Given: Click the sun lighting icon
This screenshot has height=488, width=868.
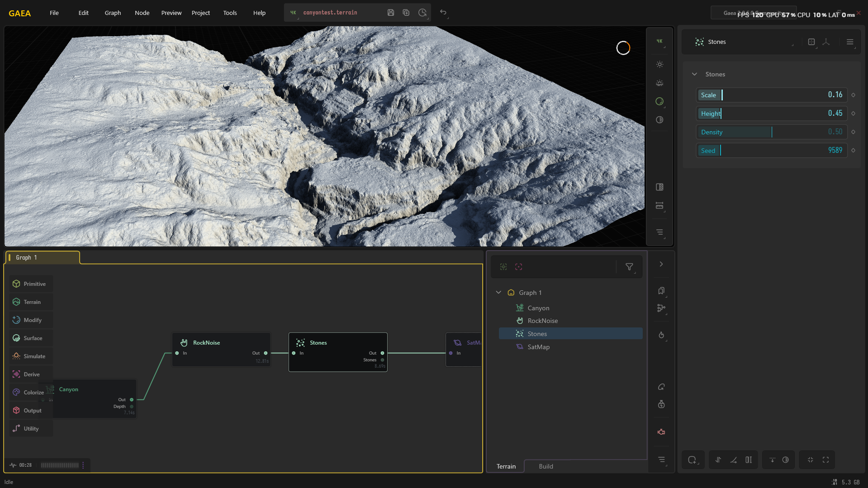Looking at the screenshot, I should pyautogui.click(x=659, y=64).
